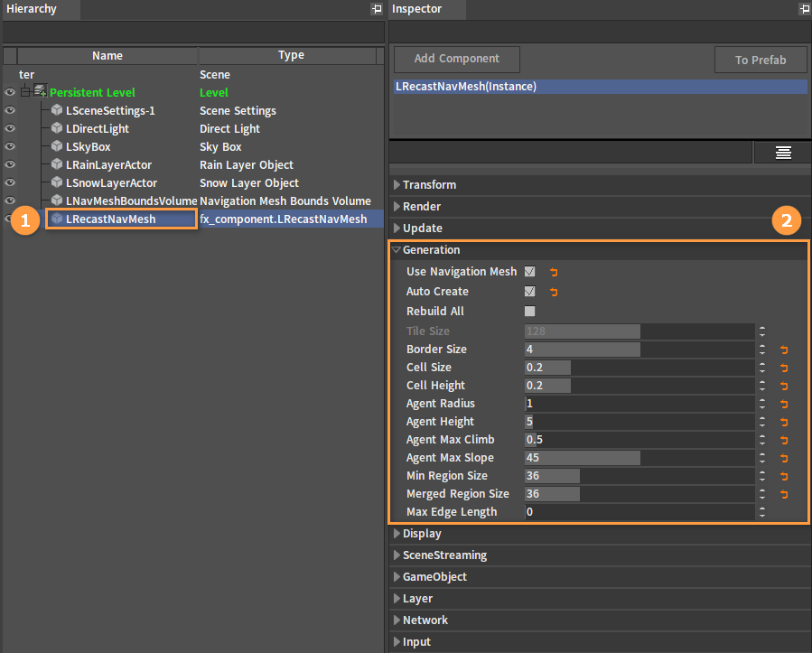
Task: Reset Agent Max Slope value
Action: tap(784, 458)
